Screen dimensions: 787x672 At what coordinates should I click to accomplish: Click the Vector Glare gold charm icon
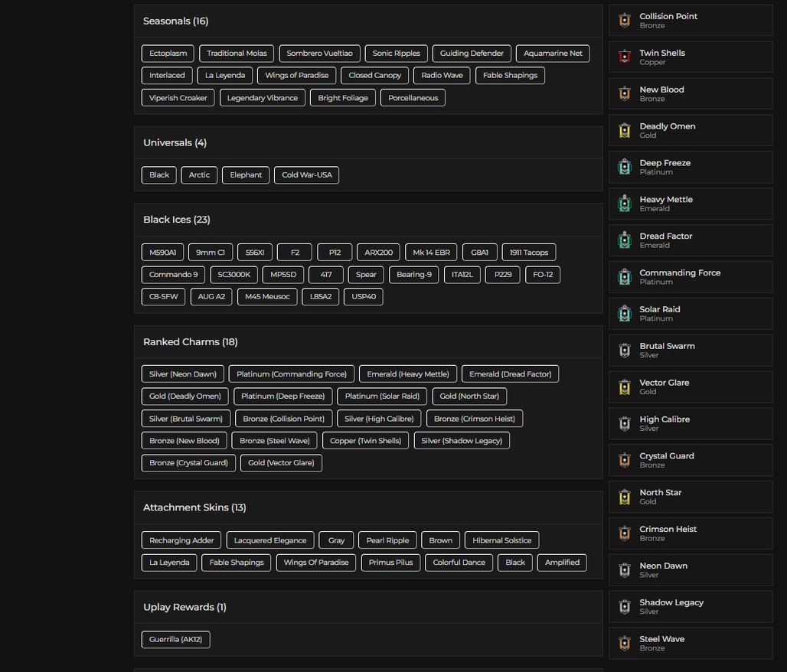pyautogui.click(x=625, y=387)
